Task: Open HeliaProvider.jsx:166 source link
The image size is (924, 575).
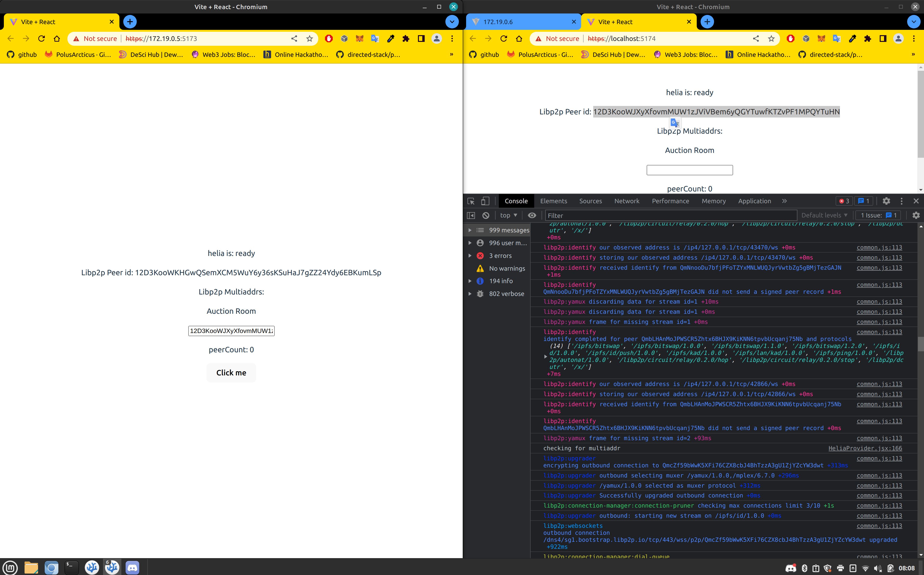Action: 865,448
